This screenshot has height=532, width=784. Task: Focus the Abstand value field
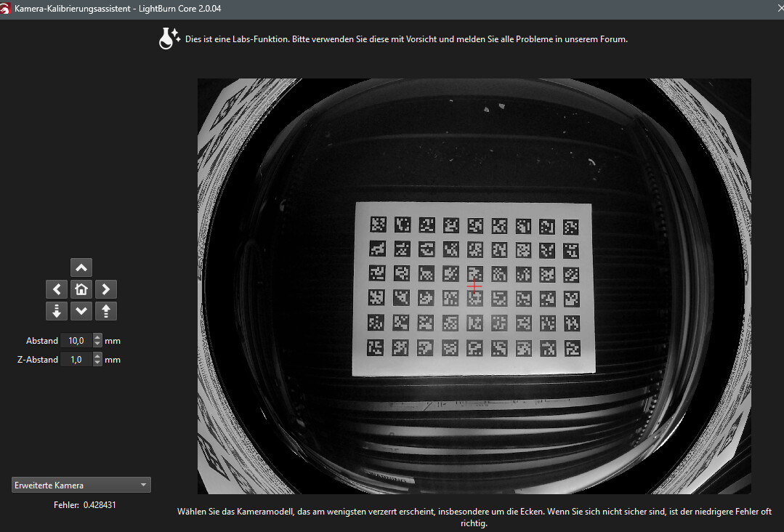point(76,341)
